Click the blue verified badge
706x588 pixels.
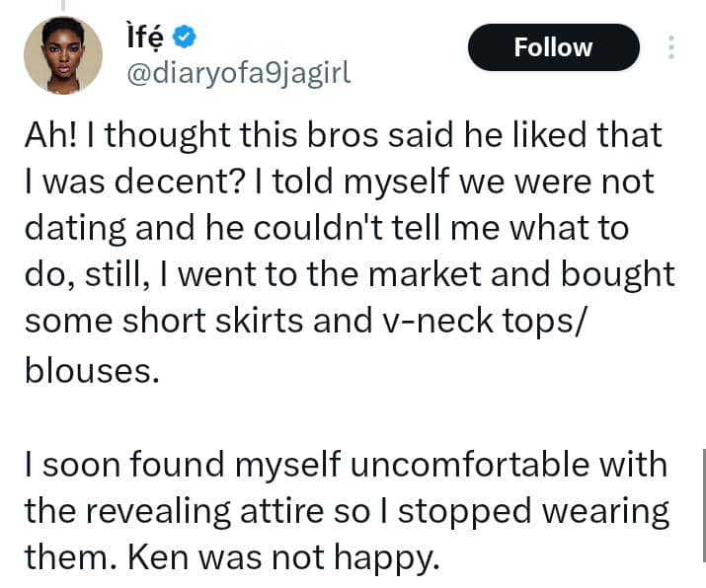(x=183, y=37)
